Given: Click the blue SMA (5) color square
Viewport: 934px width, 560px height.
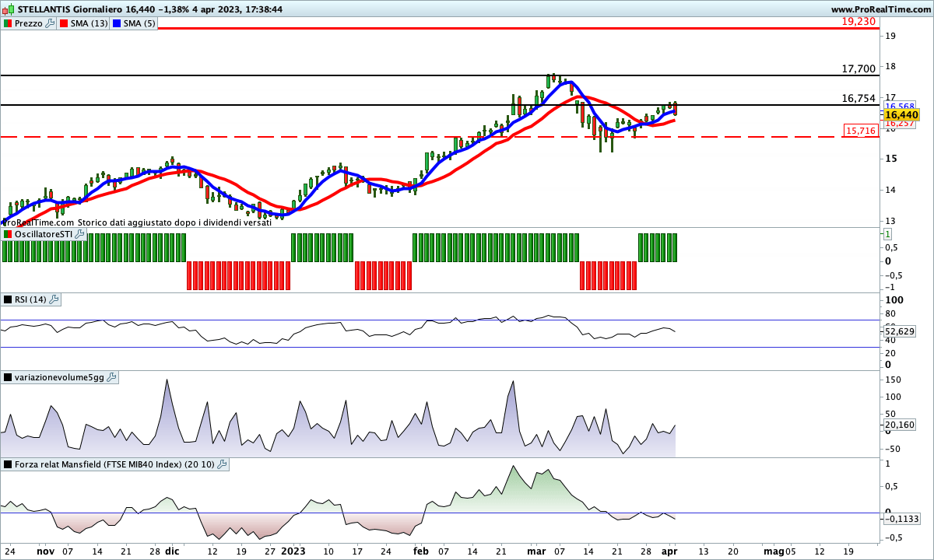Looking at the screenshot, I should [117, 23].
